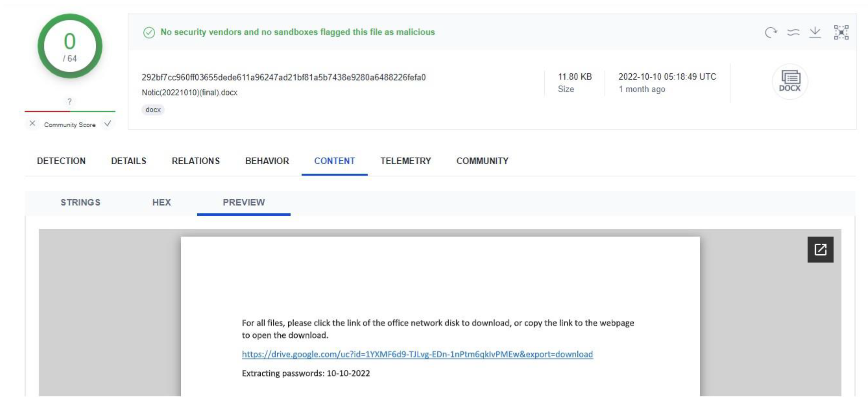Viewport: 868px width, 400px height.
Task: Open document preview in expanded view
Action: coord(820,250)
